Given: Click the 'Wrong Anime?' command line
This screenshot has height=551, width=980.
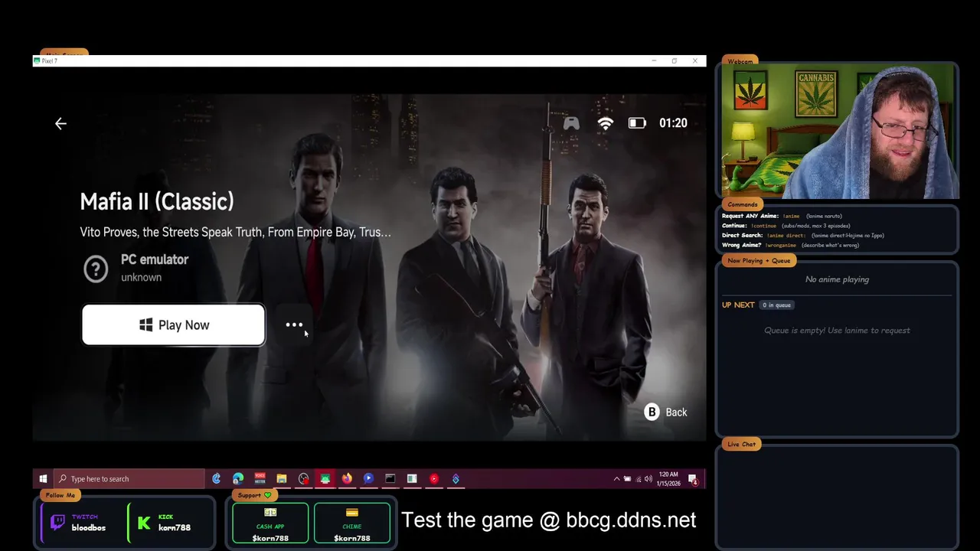Looking at the screenshot, I should (790, 245).
